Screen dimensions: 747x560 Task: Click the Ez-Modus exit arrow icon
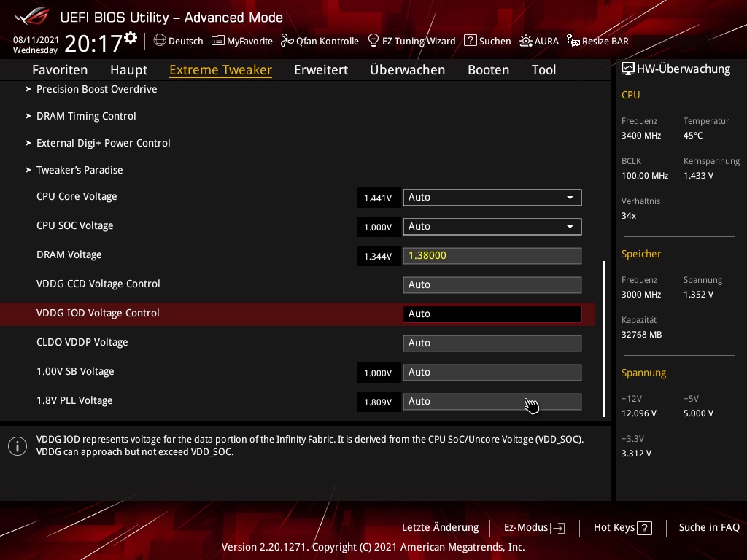tap(558, 528)
